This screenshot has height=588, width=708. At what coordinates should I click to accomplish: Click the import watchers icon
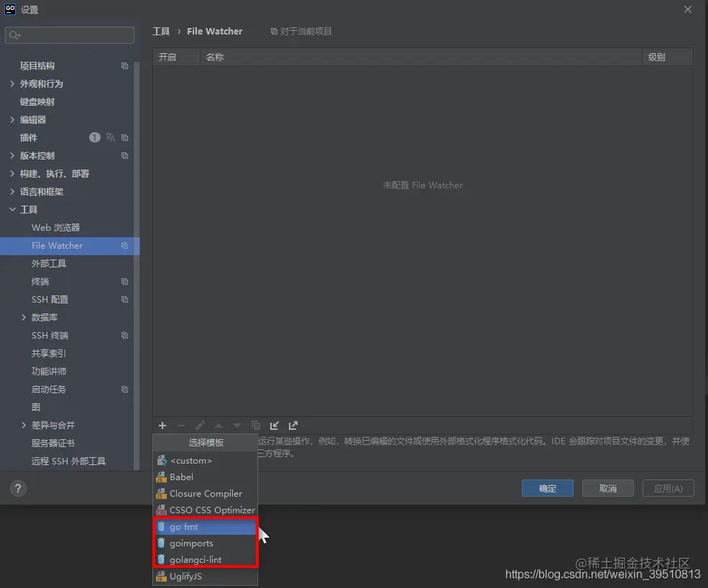coord(274,426)
